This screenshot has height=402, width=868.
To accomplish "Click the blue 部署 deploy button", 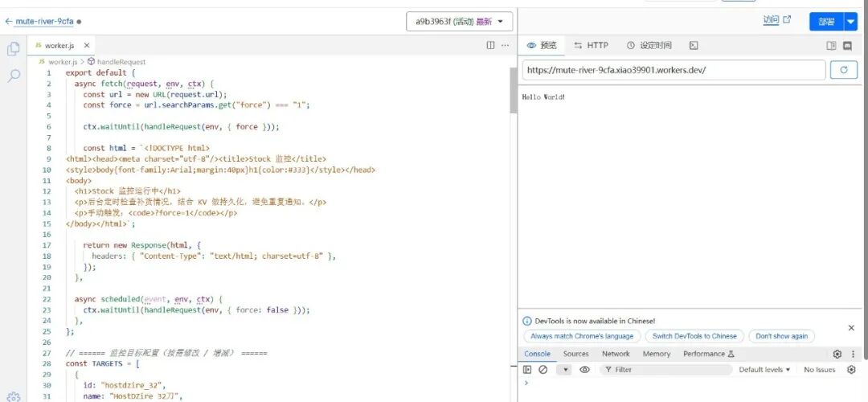I will 826,22.
